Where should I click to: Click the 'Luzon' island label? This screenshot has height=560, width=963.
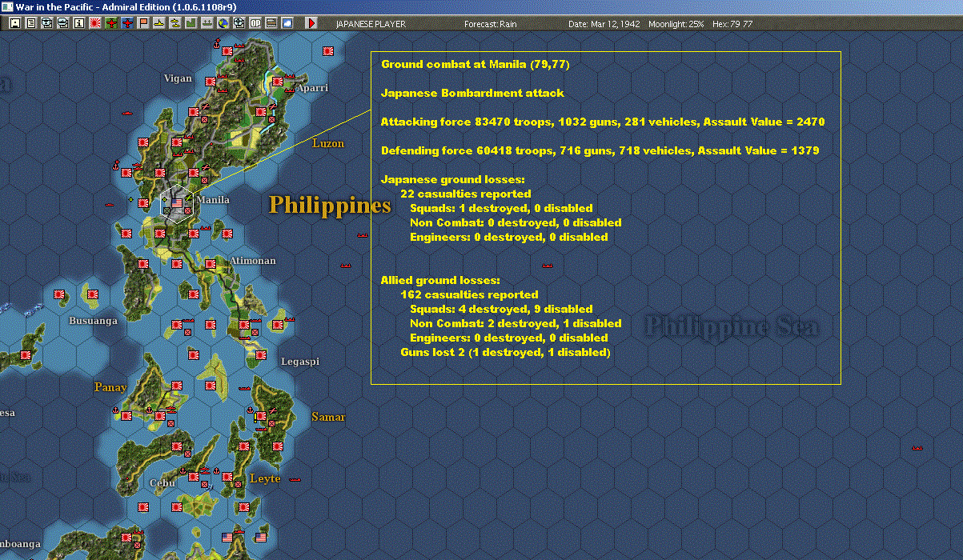pos(327,143)
